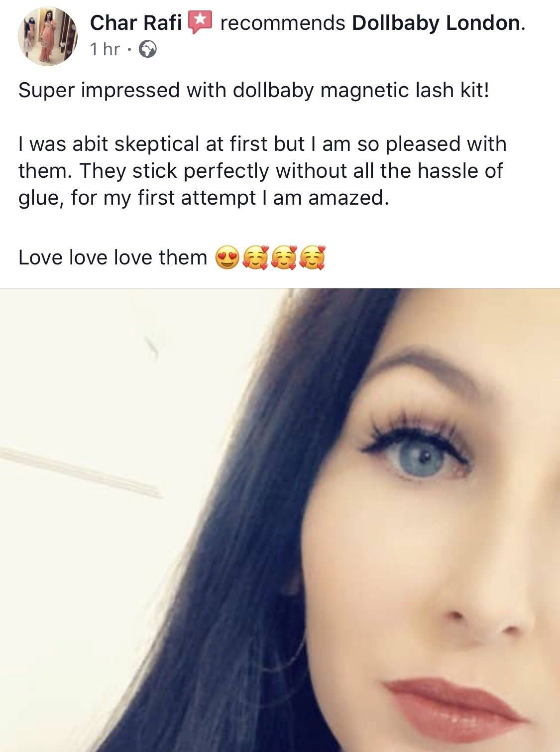
Task: Tap the word recommends in header
Action: click(283, 23)
